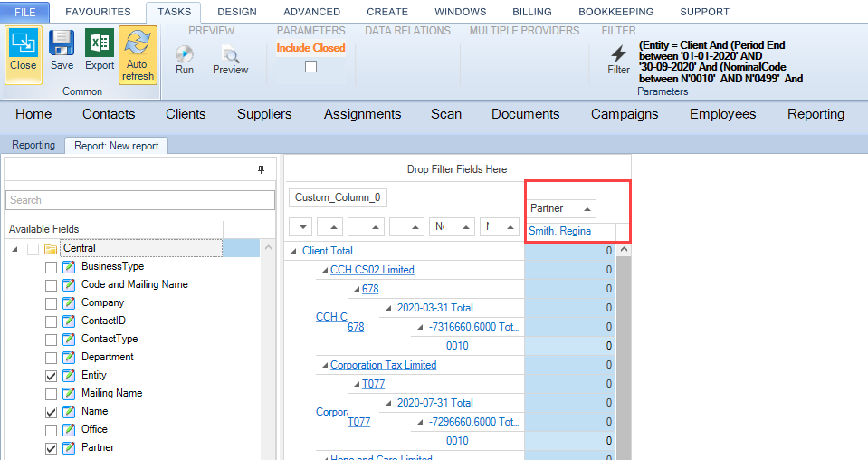This screenshot has height=460, width=868.
Task: Click Company field icon
Action: click(x=69, y=302)
